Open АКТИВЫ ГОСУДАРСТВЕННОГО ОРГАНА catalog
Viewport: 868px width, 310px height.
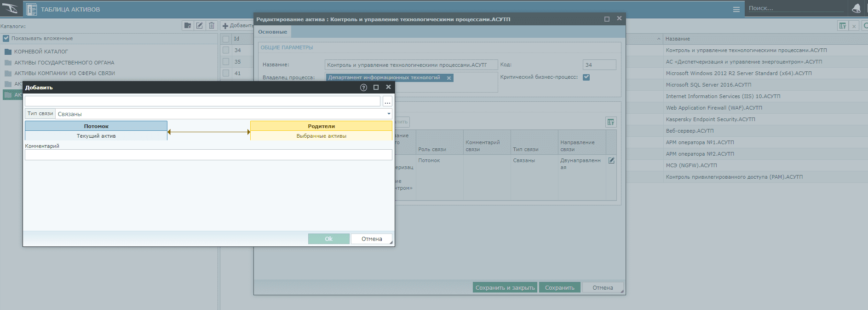[x=64, y=63]
